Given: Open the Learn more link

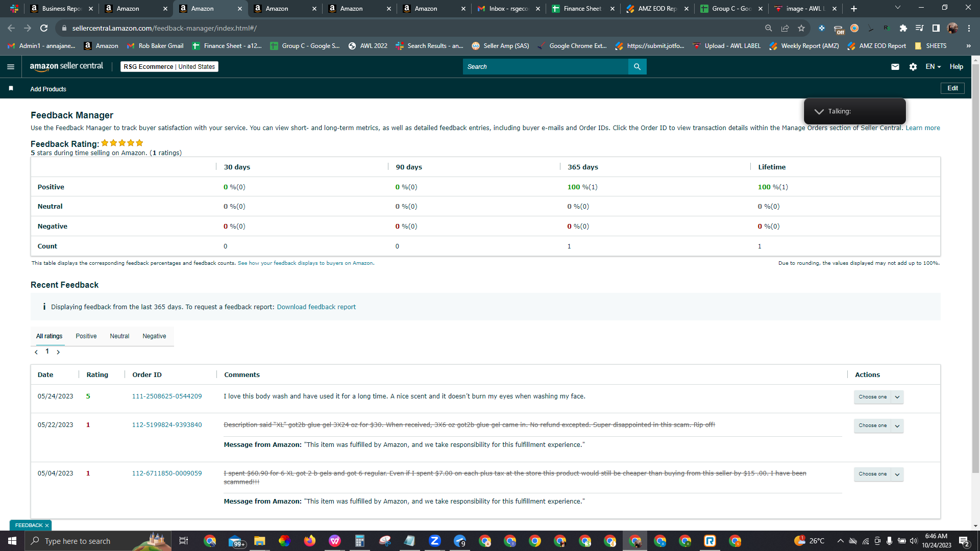Looking at the screenshot, I should click(923, 128).
